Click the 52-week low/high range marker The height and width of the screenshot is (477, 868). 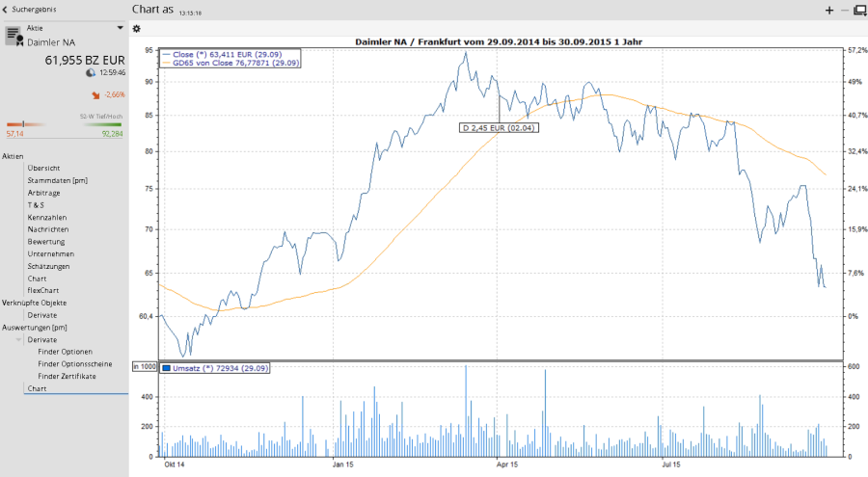tap(23, 124)
